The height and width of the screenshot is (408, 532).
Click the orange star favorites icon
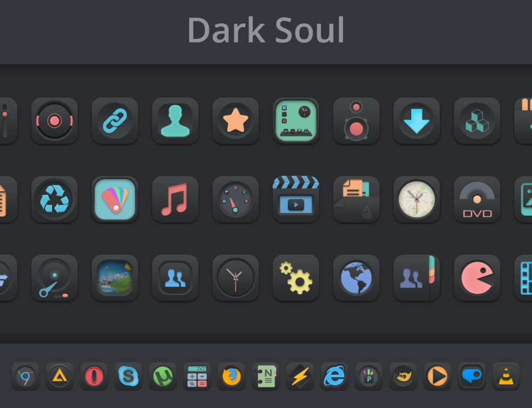(236, 121)
